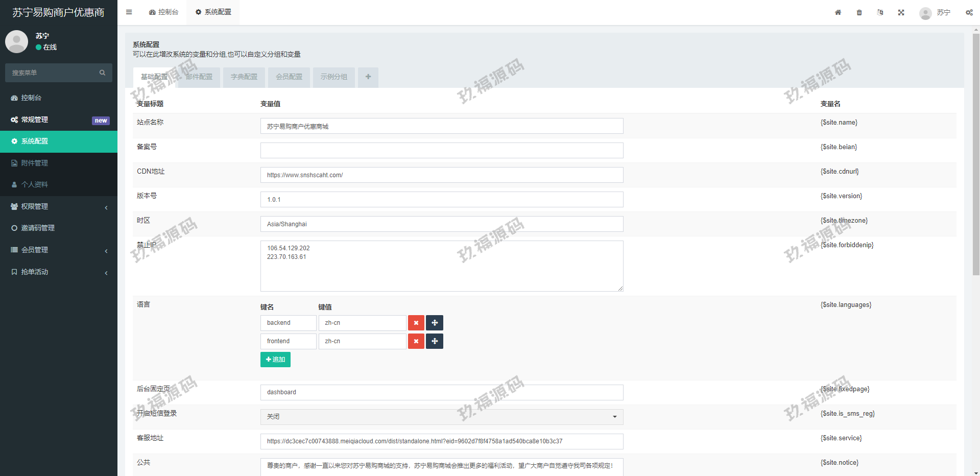Switch to the 邮件配置 tab
This screenshot has width=980, height=476.
[x=199, y=77]
